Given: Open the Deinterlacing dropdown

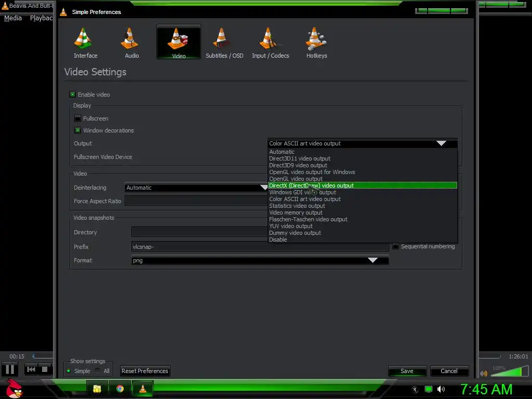Looking at the screenshot, I should [x=197, y=188].
